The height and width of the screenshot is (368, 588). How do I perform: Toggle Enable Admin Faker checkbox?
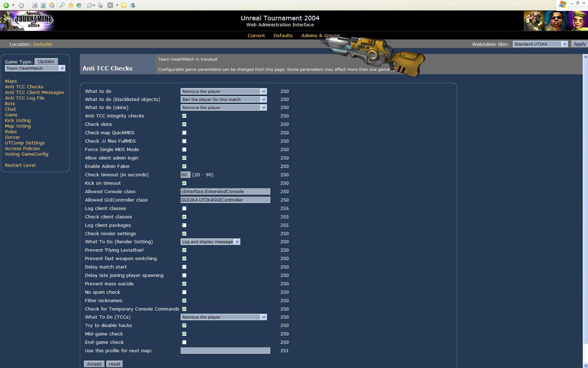click(184, 166)
